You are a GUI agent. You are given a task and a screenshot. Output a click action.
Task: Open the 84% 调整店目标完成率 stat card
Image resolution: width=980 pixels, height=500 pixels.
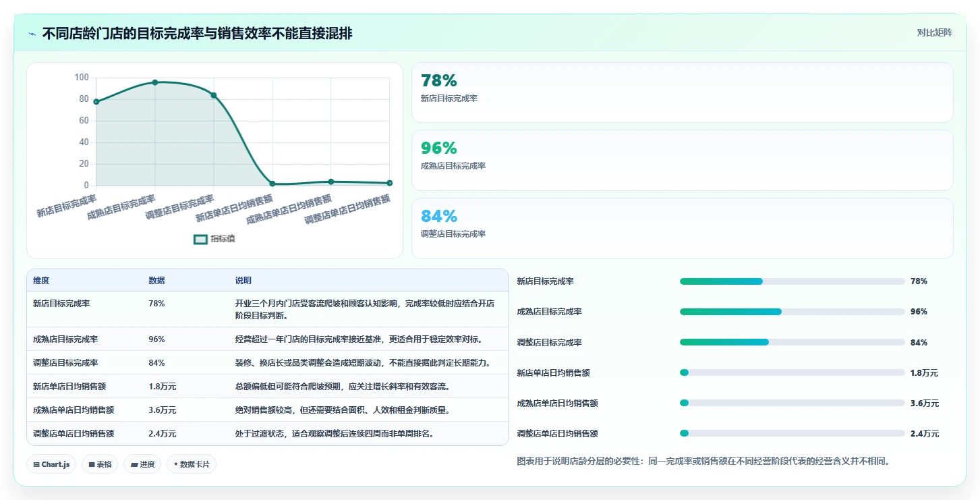point(683,228)
